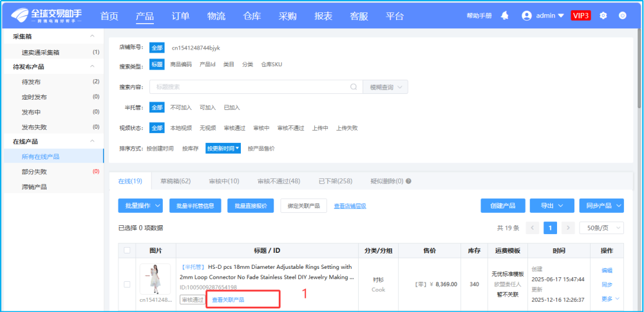Collapse the 待发布产品 sidebar section

(92, 66)
